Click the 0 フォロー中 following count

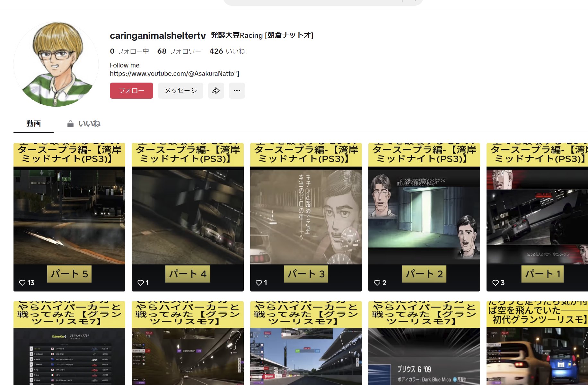129,51
